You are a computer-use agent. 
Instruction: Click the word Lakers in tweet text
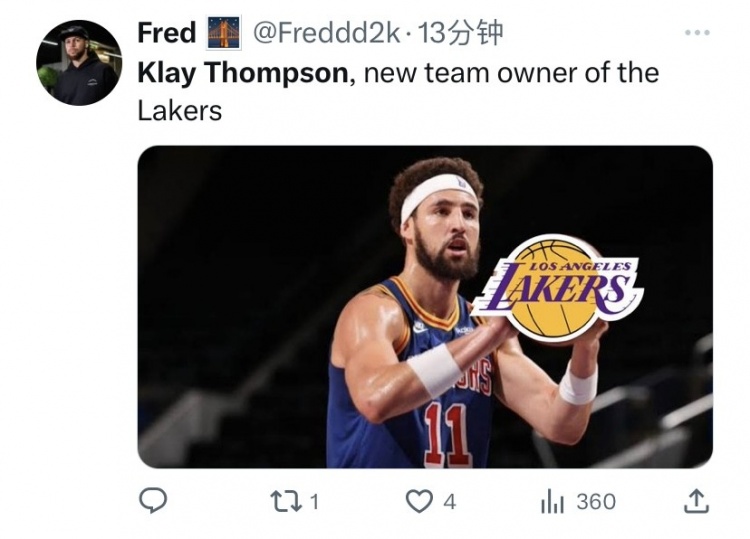pos(179,110)
